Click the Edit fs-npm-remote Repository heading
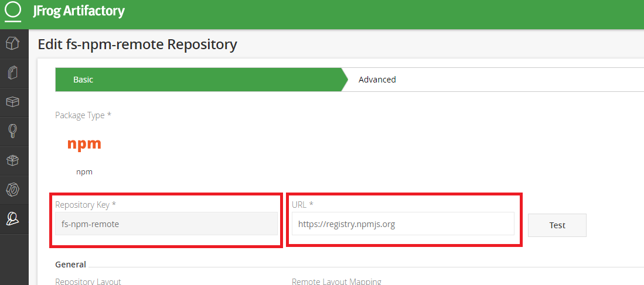Viewport: 644px width, 285px height. tap(138, 44)
